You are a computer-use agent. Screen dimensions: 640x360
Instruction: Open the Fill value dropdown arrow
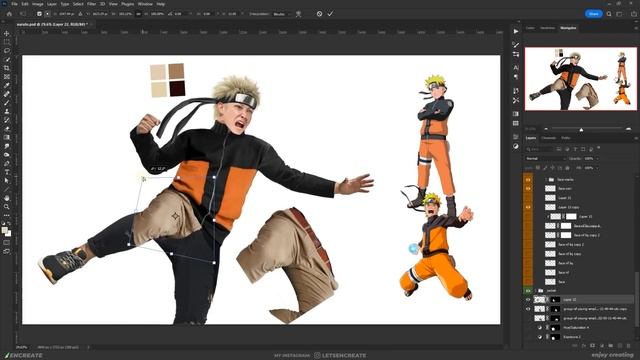click(x=597, y=168)
